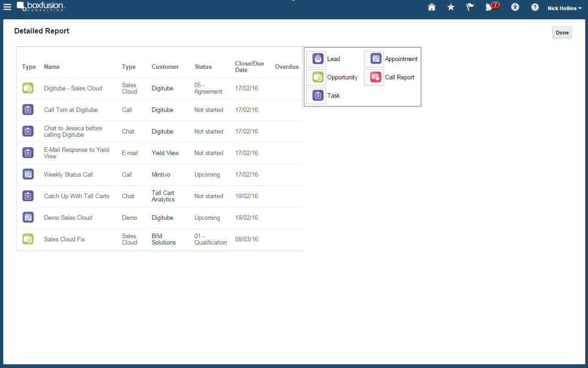Click the Boxfusion Consulting logo
Image resolution: width=588 pixels, height=368 pixels.
pos(41,6)
